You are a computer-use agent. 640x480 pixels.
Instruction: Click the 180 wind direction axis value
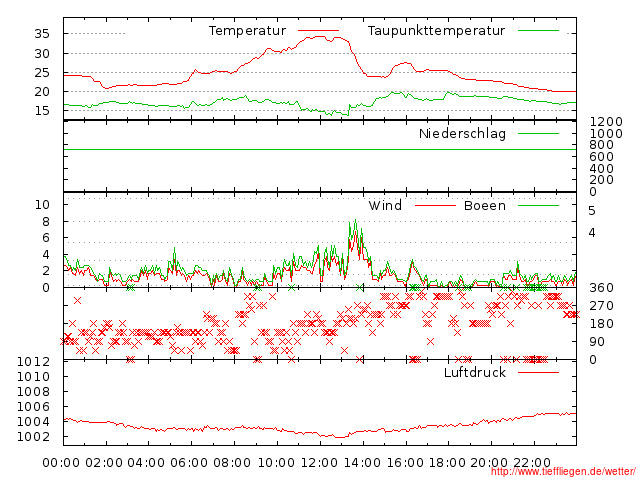tap(602, 324)
